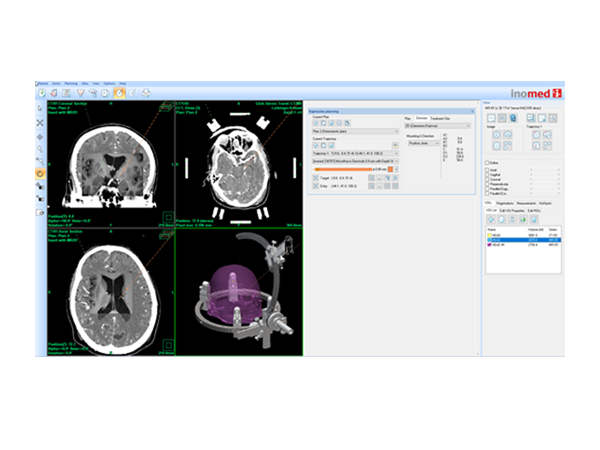Open the inomed MicroMacro Electrode dropdown
600x450 pixels.
[x=355, y=161]
